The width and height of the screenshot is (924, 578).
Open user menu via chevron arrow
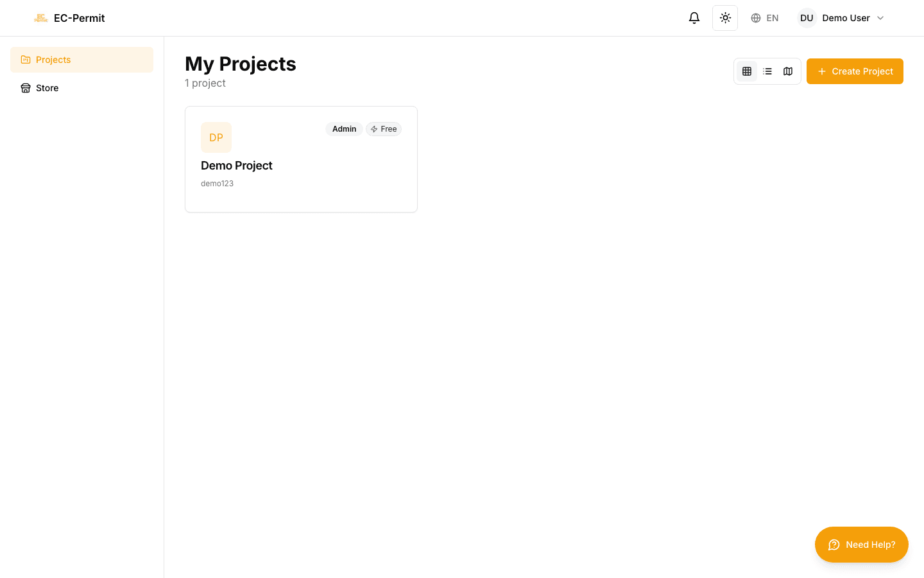pos(880,18)
